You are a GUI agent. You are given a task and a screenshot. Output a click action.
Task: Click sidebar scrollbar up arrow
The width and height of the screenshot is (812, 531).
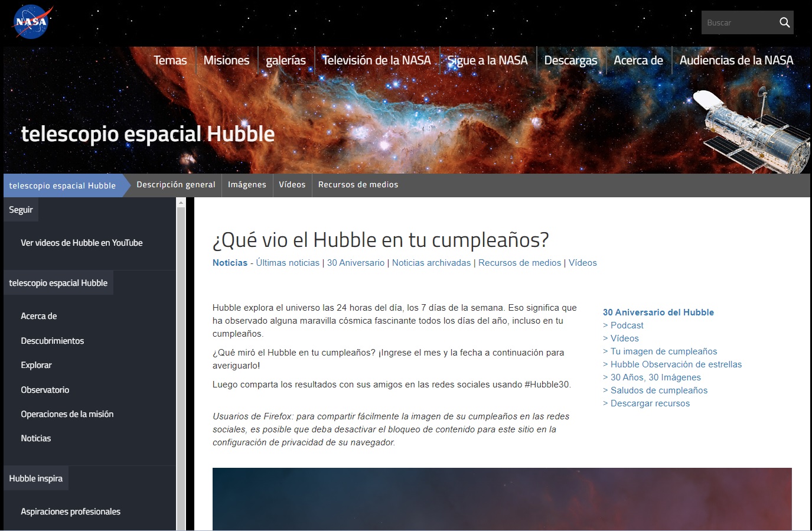[x=181, y=203]
